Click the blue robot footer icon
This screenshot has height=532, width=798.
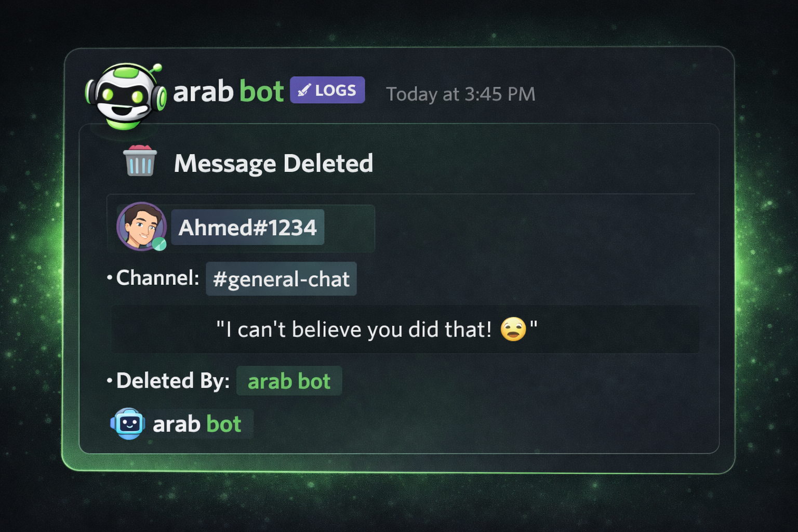tap(128, 423)
